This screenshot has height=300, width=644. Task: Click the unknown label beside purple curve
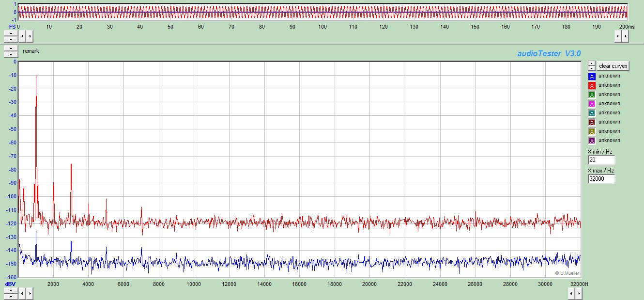[x=609, y=141]
